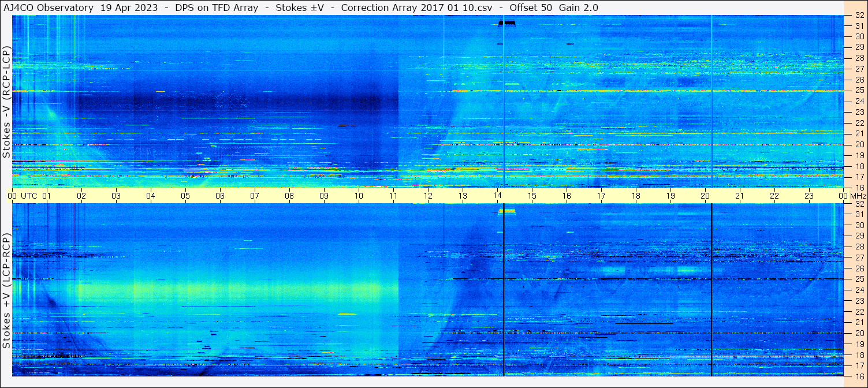
Task: Select the 07 hour tick label
Action: click(x=255, y=196)
